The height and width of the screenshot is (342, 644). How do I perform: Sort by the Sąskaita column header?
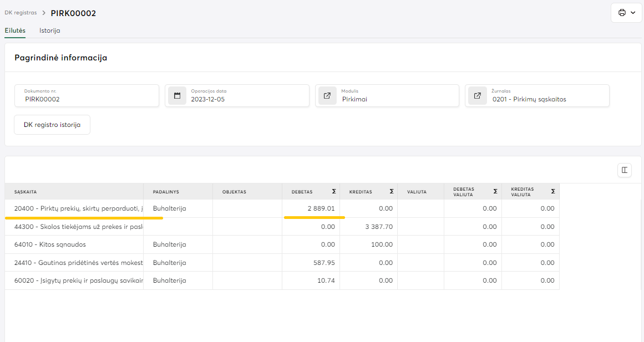pyautogui.click(x=26, y=192)
